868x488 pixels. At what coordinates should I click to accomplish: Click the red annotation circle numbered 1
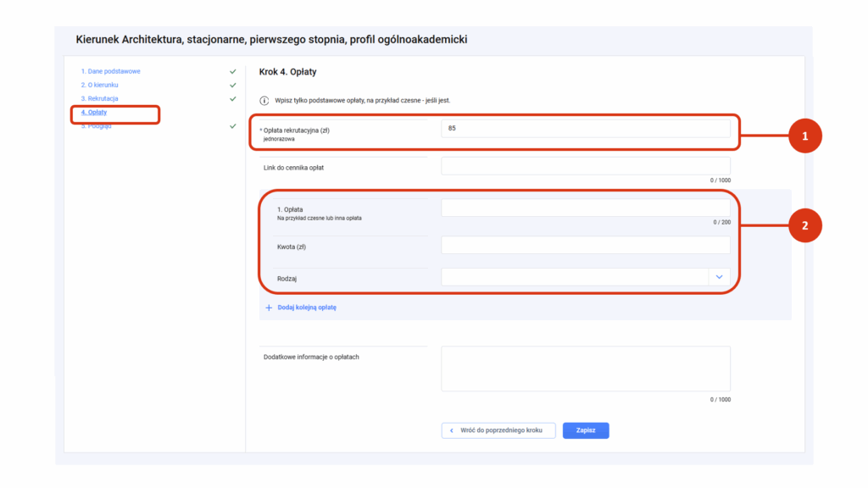click(804, 136)
